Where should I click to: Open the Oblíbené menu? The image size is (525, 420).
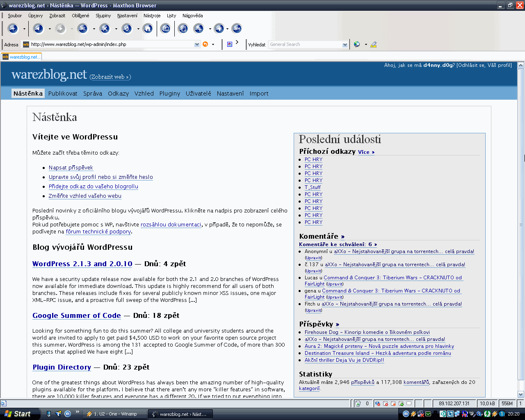point(80,16)
